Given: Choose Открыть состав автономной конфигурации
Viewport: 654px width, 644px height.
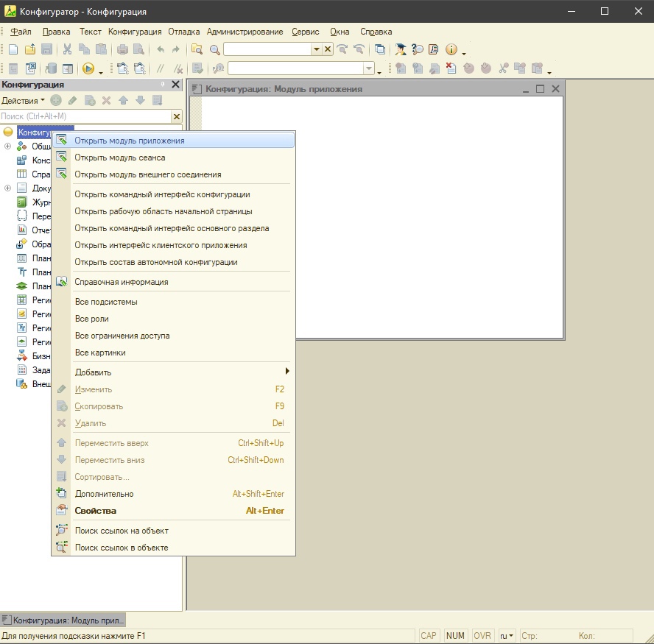Looking at the screenshot, I should [x=173, y=262].
